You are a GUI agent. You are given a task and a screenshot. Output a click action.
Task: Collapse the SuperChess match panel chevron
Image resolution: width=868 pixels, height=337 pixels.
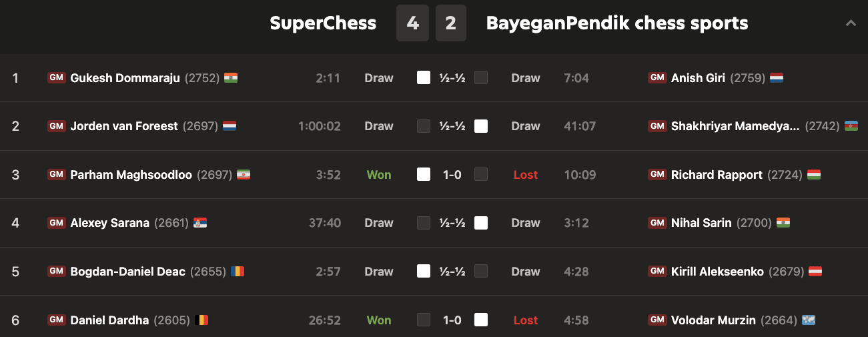(x=851, y=23)
